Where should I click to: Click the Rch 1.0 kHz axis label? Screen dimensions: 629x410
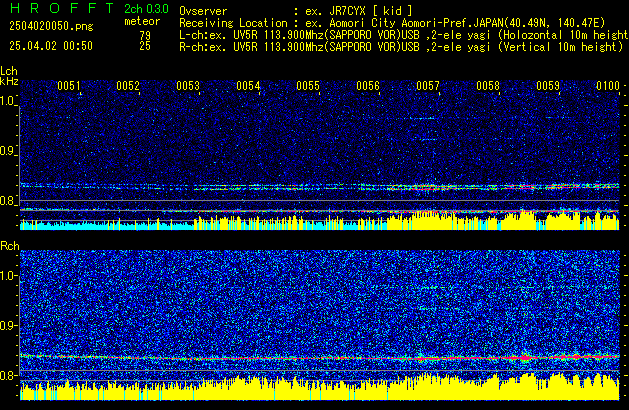(x=8, y=276)
